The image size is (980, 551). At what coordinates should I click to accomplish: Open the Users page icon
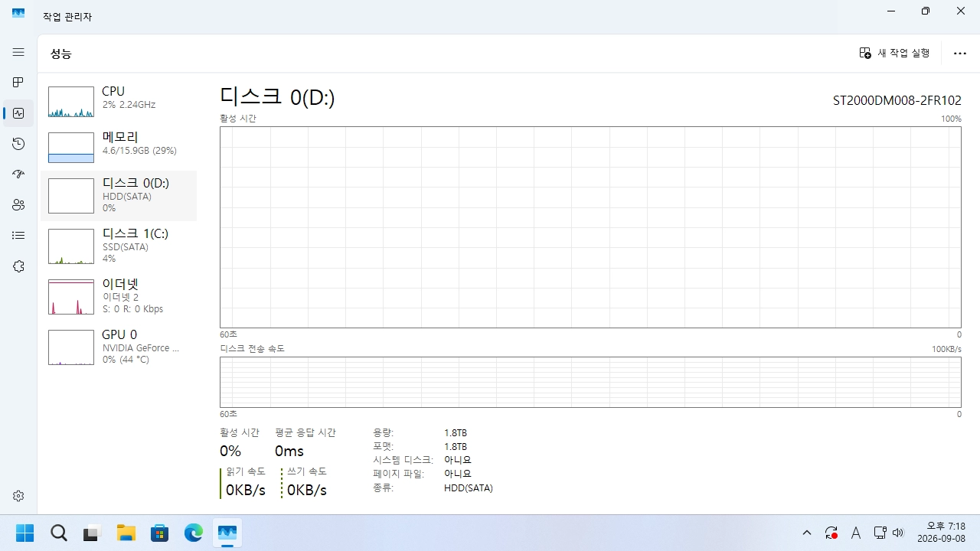18,205
